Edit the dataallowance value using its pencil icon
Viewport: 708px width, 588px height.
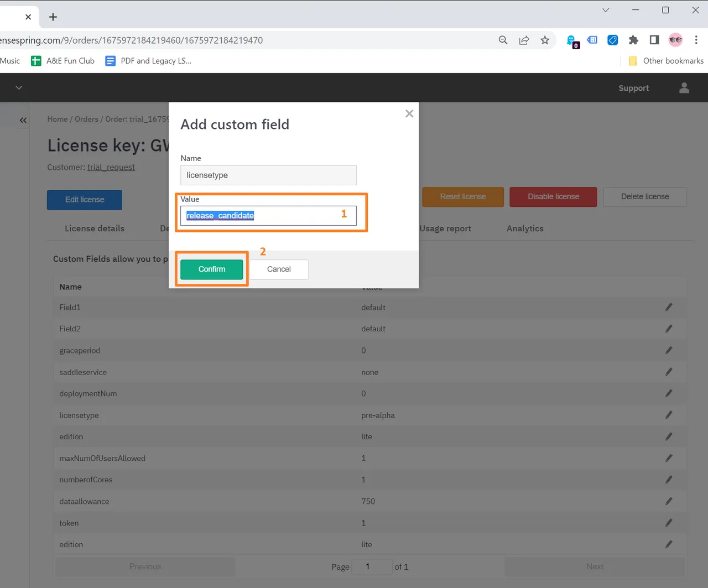coord(669,501)
